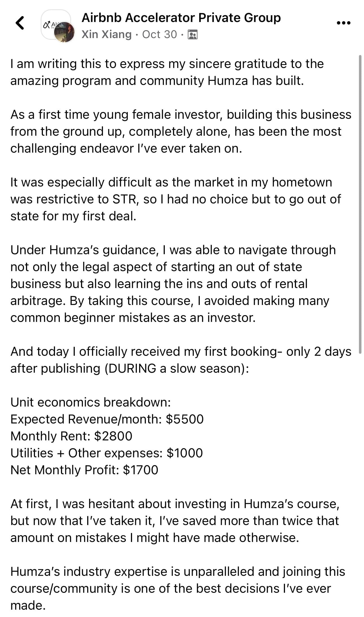
Task: Tap Xin Xiang's round profile photo
Action: (x=65, y=32)
